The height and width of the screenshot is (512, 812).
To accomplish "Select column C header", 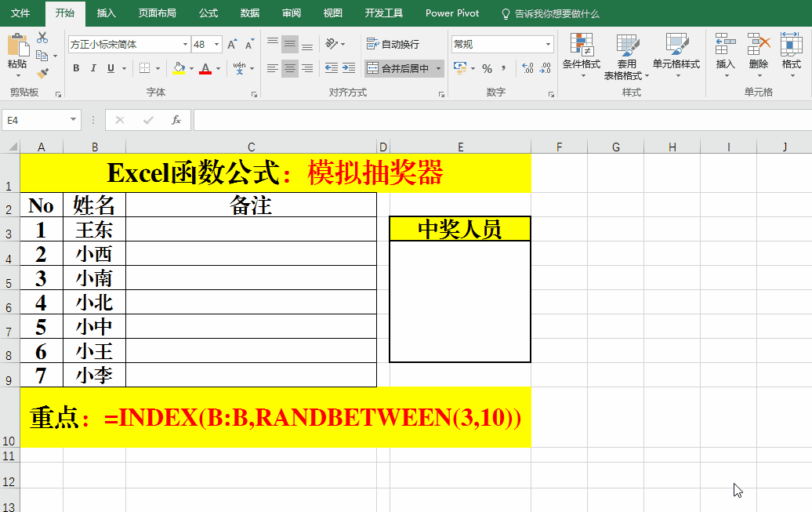I will point(251,147).
